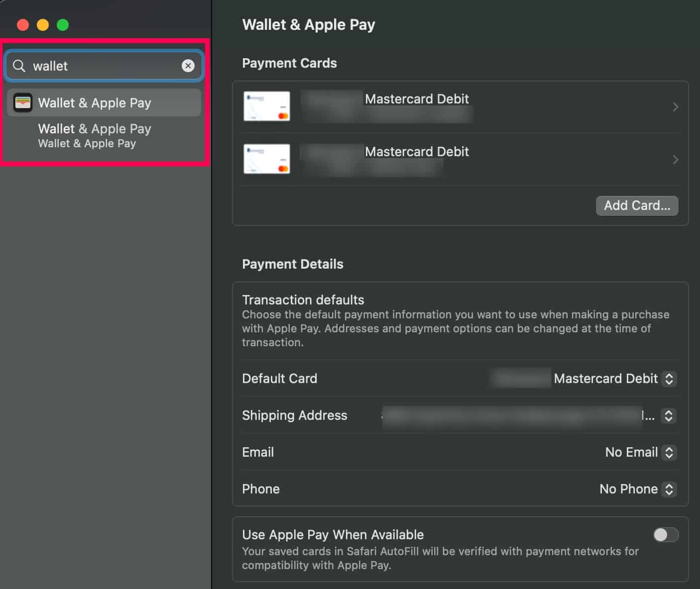Click the Shipping Address label

click(294, 415)
